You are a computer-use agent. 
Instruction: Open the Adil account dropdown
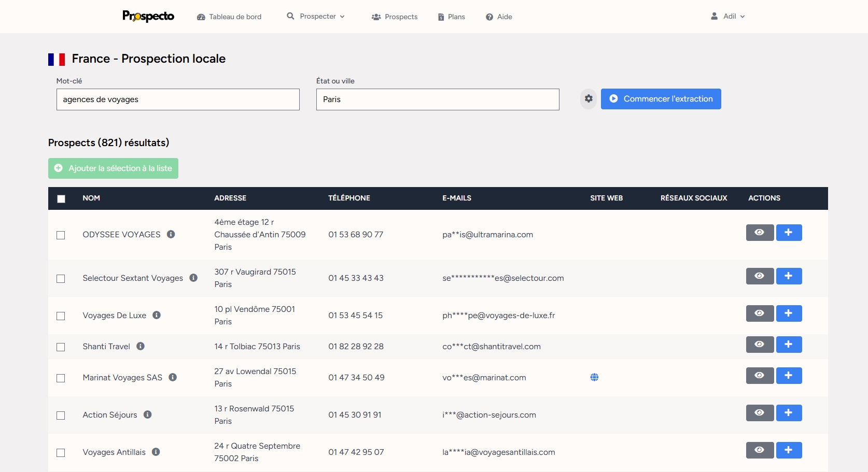(728, 16)
